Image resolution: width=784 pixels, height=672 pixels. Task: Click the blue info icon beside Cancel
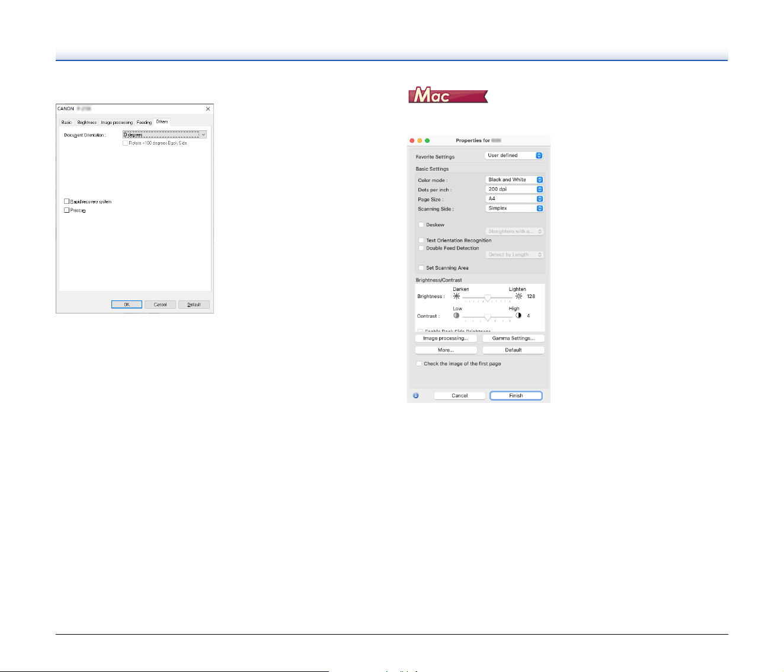(415, 395)
